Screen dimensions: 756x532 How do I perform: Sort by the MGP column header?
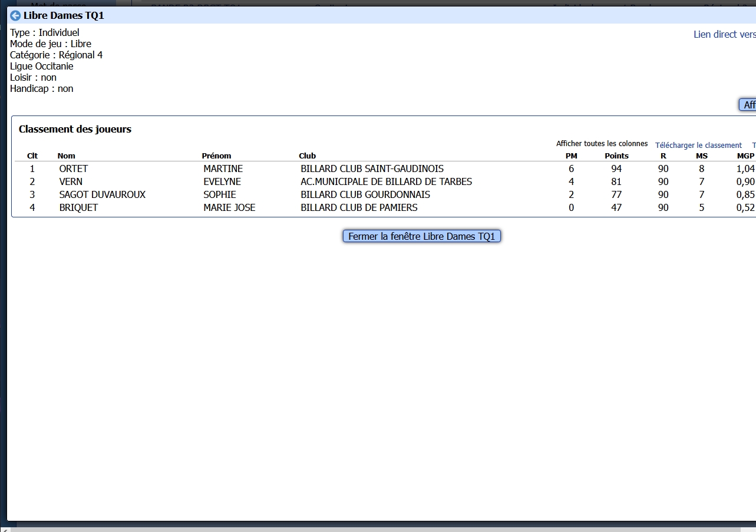click(745, 156)
